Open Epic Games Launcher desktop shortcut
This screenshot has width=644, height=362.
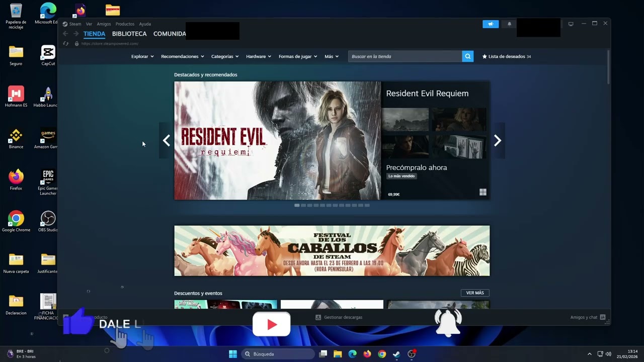pos(48,182)
